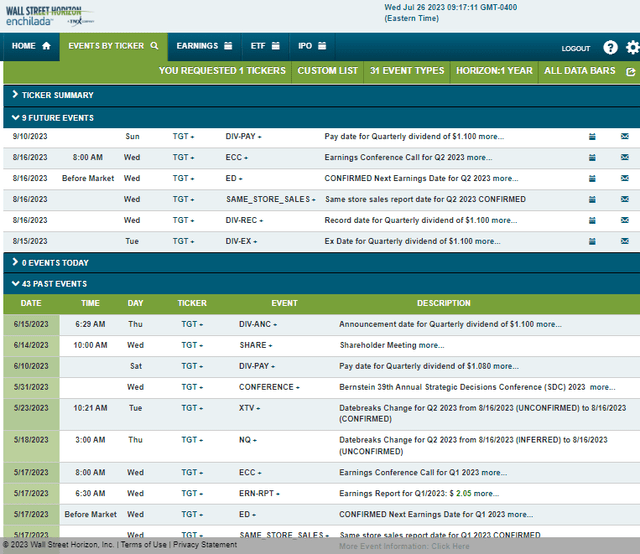Click the 10:21 AM time cell
Screen dimensions: 640x554
[90, 408]
